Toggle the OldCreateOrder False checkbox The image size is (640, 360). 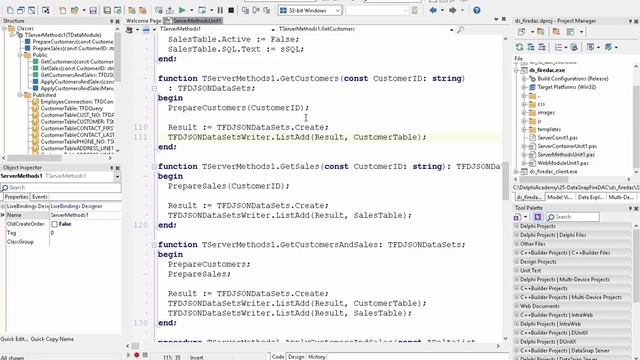pos(54,224)
